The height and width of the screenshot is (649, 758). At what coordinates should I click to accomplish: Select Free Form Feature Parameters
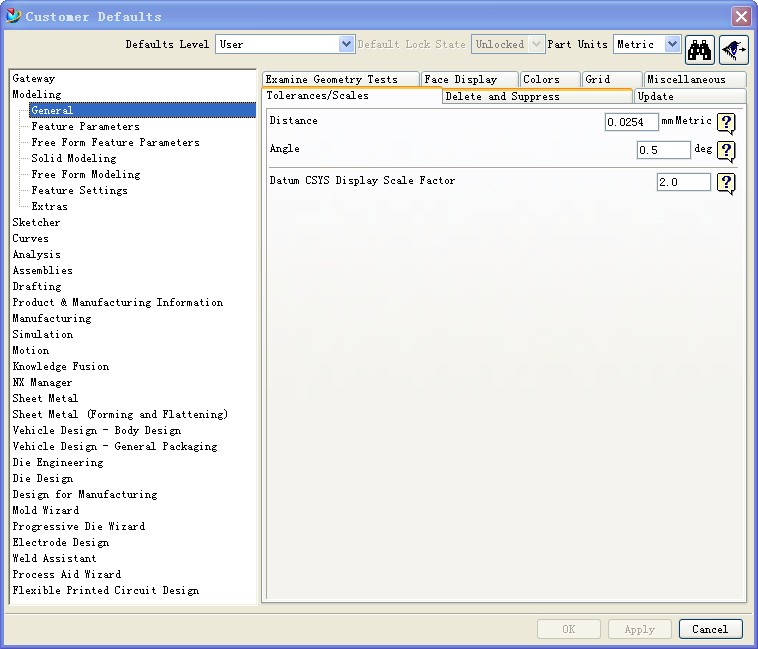point(116,142)
